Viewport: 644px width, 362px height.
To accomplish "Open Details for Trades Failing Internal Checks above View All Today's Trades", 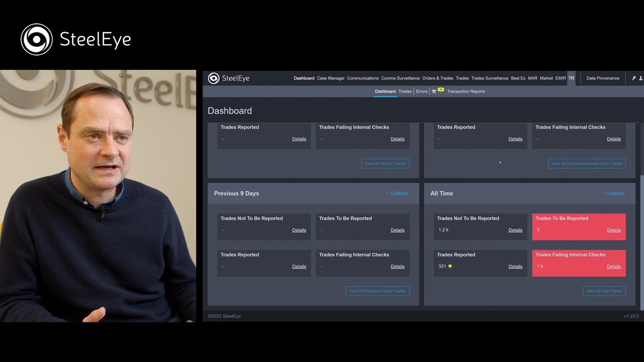I will click(397, 139).
